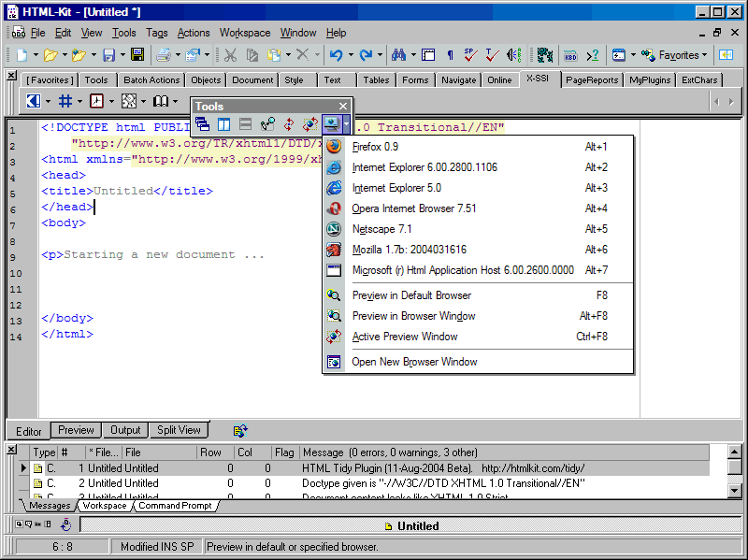Click the Cut scissors icon
The width and height of the screenshot is (748, 560).
[x=230, y=55]
